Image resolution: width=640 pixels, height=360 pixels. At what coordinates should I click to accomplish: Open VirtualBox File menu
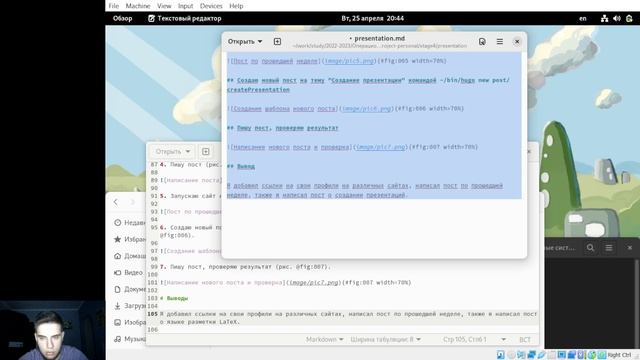pos(113,6)
